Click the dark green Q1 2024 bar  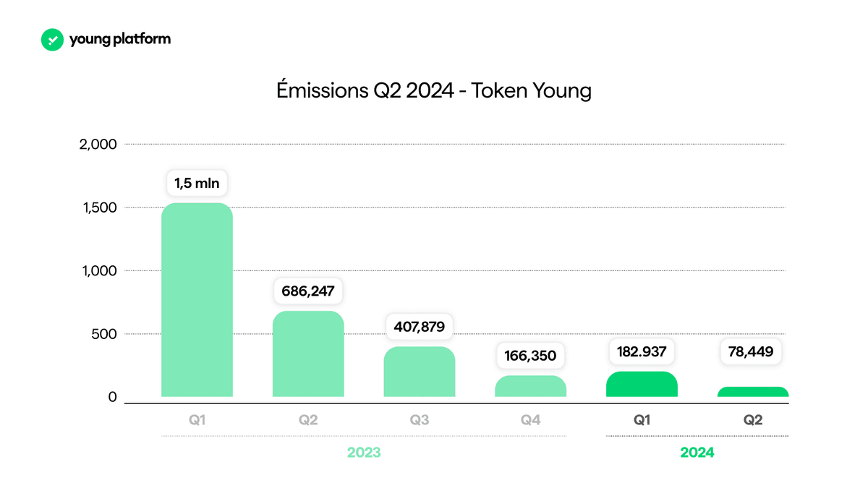(x=642, y=385)
